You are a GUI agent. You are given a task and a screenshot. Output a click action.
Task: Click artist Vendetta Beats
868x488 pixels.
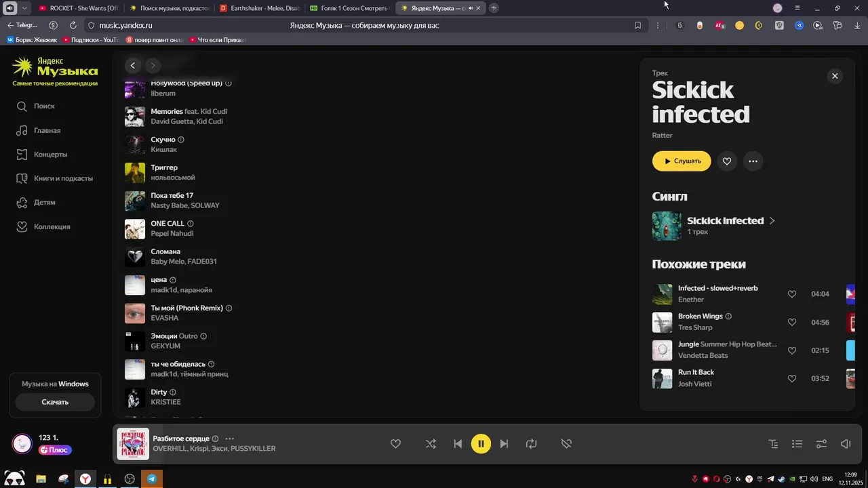[703, 356]
